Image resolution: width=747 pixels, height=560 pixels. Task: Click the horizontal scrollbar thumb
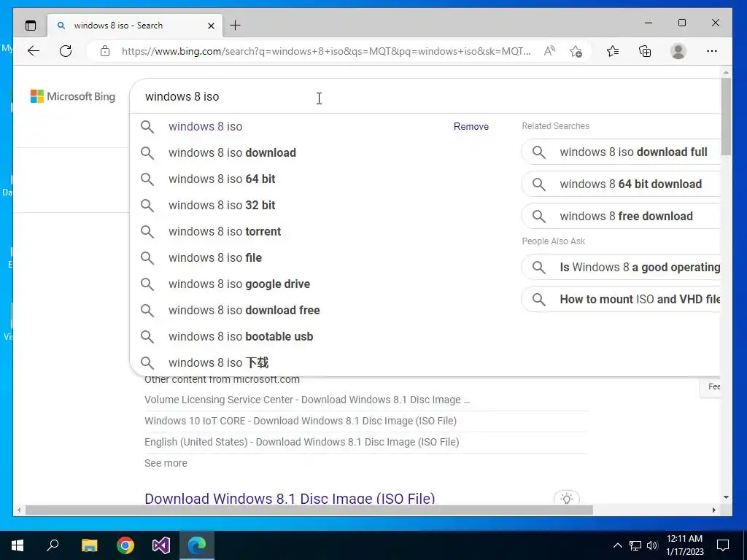pos(309,510)
